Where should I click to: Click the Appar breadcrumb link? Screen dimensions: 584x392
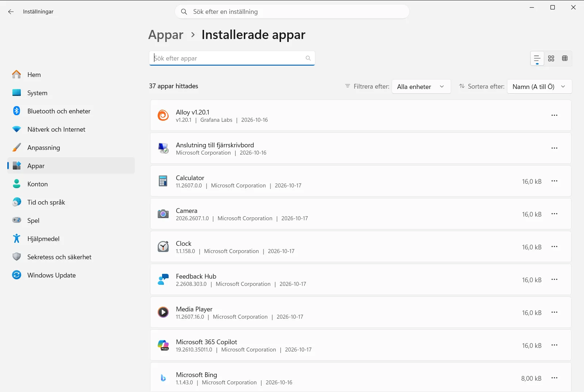[166, 35]
